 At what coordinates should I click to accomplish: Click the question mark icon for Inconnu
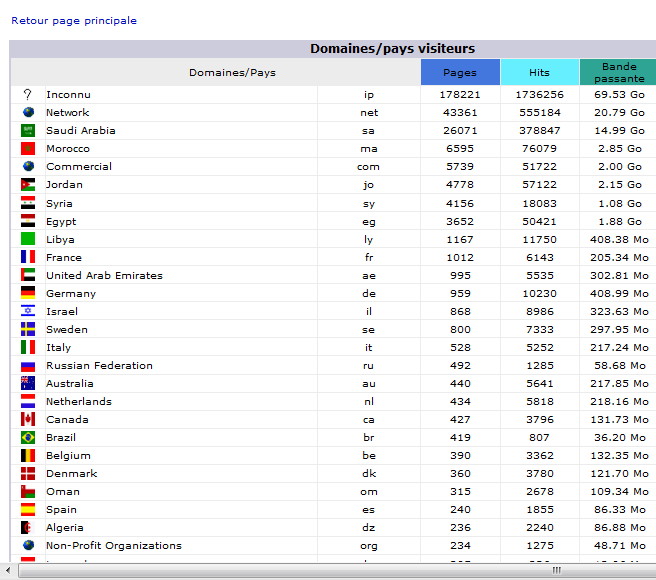point(28,95)
